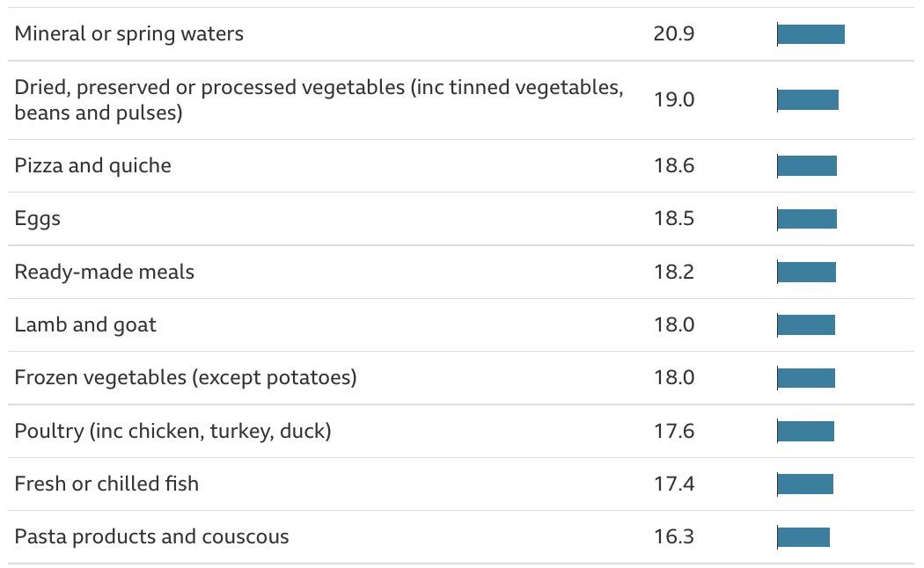
Task: Click the blue bar for Mineral or spring waters
Action: point(810,34)
